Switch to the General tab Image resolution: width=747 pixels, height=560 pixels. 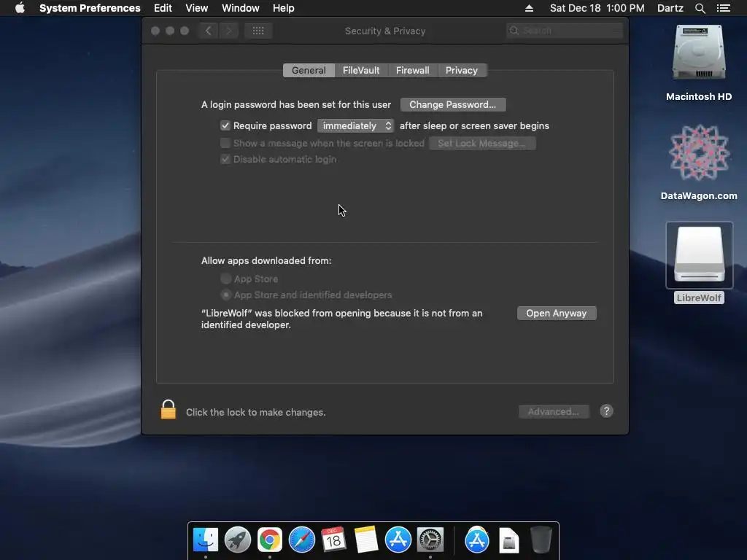(x=309, y=71)
